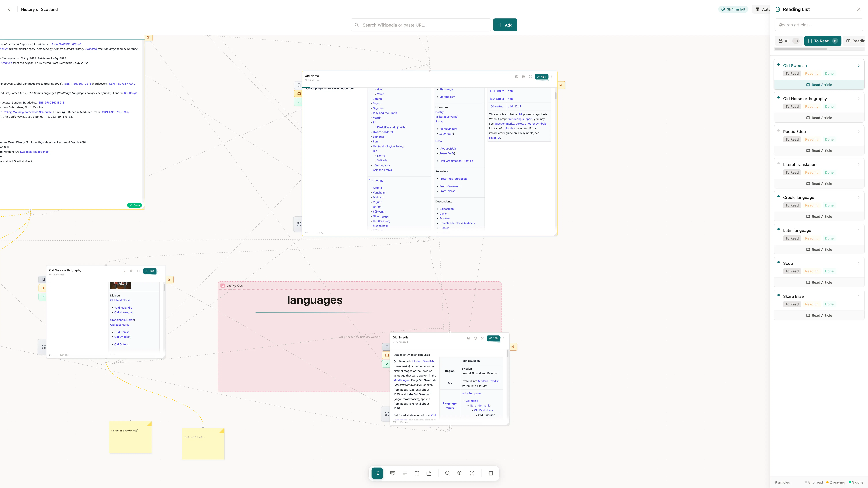This screenshot has width=868, height=488.
Task: Add a sticky note with the note tool
Action: click(x=429, y=473)
